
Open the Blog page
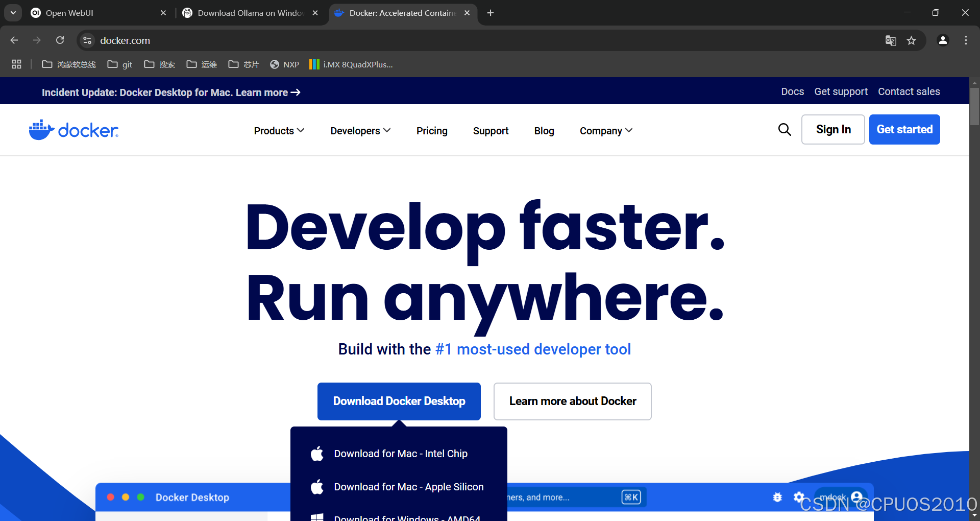tap(544, 131)
